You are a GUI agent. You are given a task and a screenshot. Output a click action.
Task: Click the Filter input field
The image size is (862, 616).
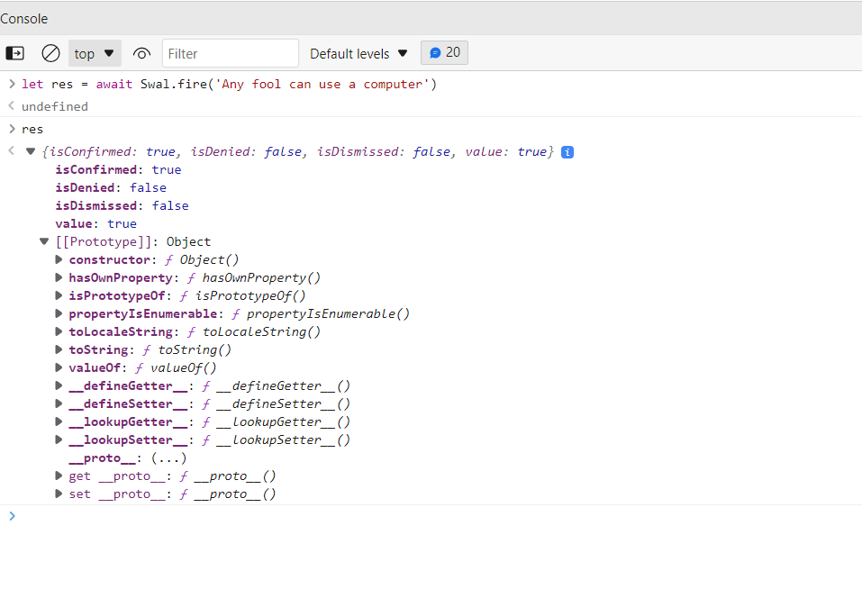230,53
